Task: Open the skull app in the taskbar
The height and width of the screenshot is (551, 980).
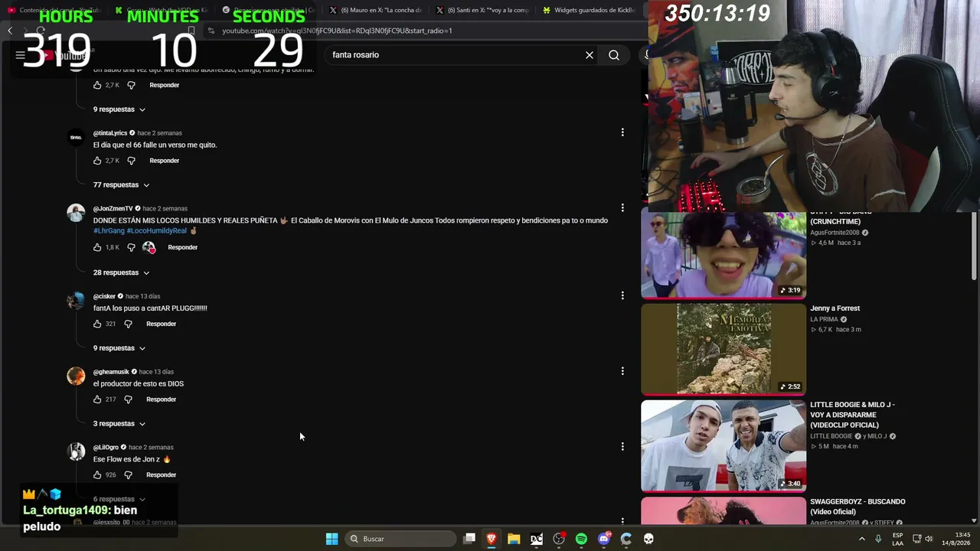Action: coord(648,539)
